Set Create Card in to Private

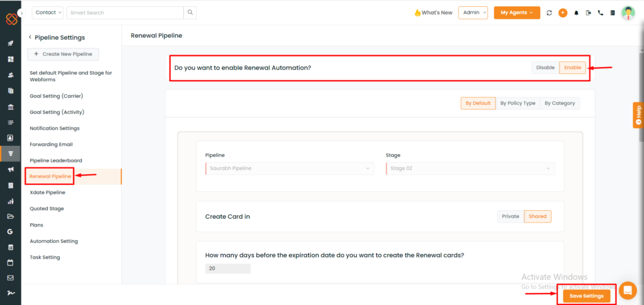click(511, 216)
